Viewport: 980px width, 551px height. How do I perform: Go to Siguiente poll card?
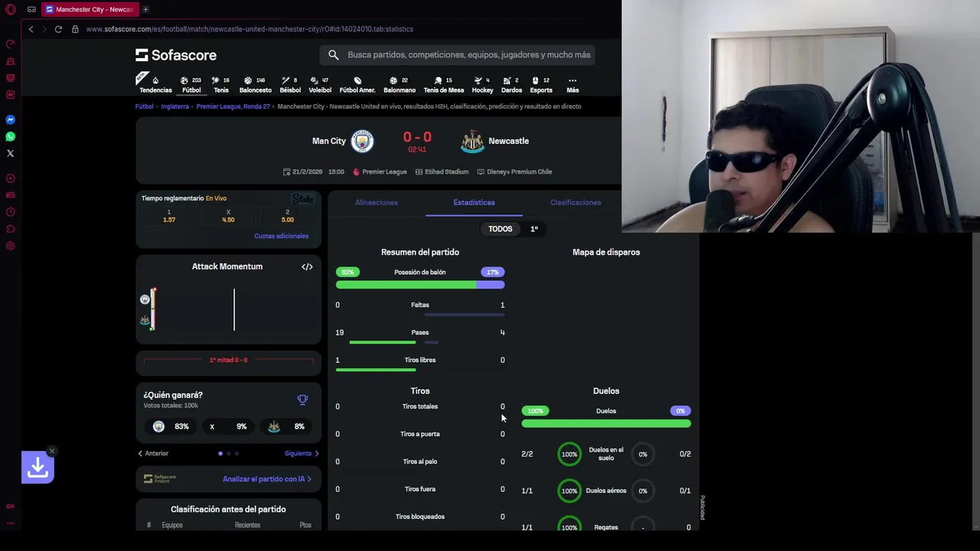[x=302, y=453]
